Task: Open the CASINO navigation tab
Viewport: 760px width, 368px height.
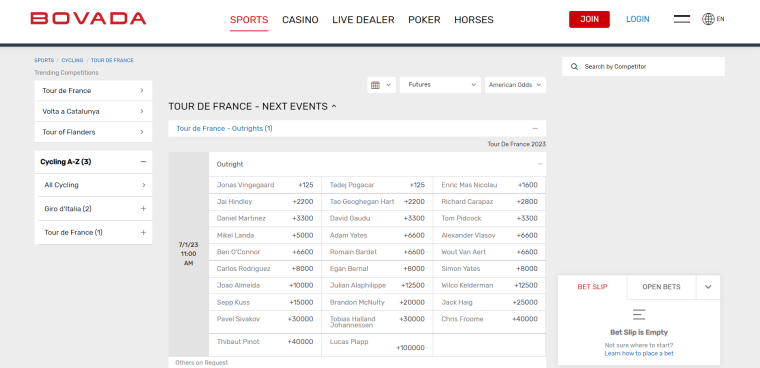Action: (x=300, y=20)
